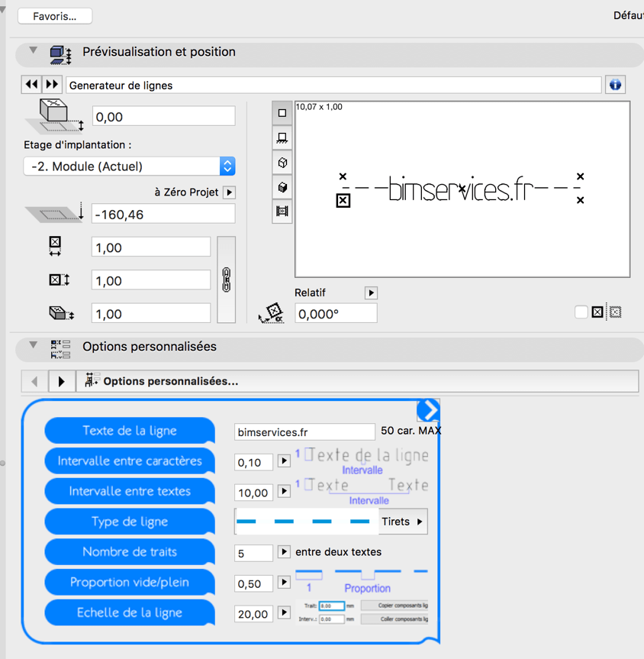Open Options personnalisées... page selector
This screenshot has width=644, height=659.
(x=357, y=381)
